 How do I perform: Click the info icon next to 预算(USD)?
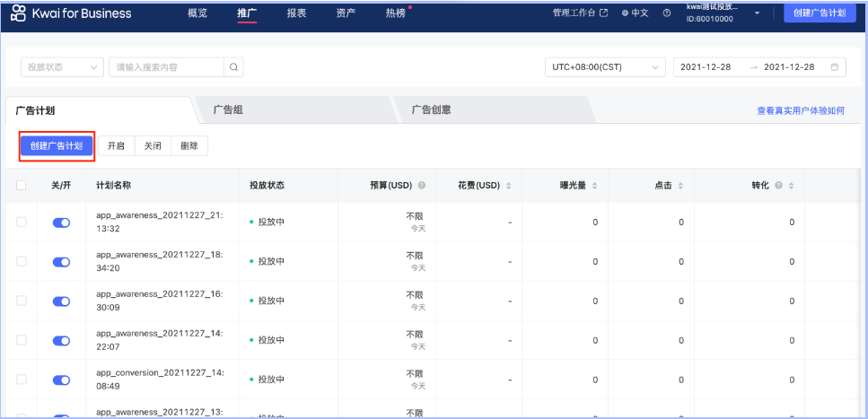(x=422, y=186)
